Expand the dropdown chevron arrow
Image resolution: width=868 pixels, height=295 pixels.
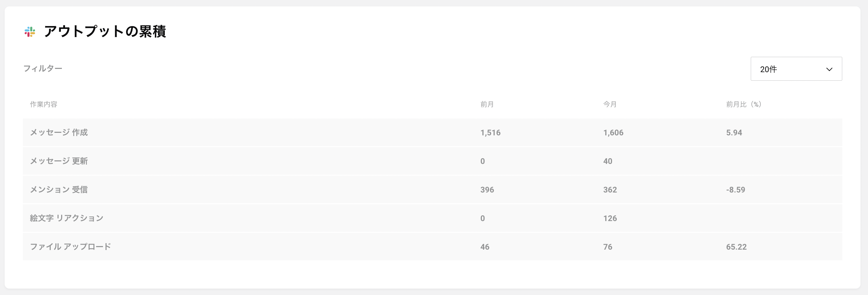[x=829, y=69]
